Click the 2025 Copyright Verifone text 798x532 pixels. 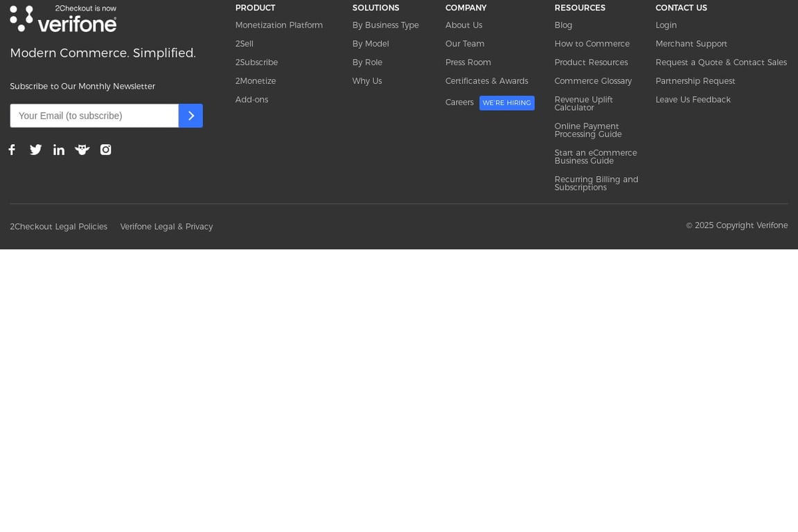pos(736,226)
